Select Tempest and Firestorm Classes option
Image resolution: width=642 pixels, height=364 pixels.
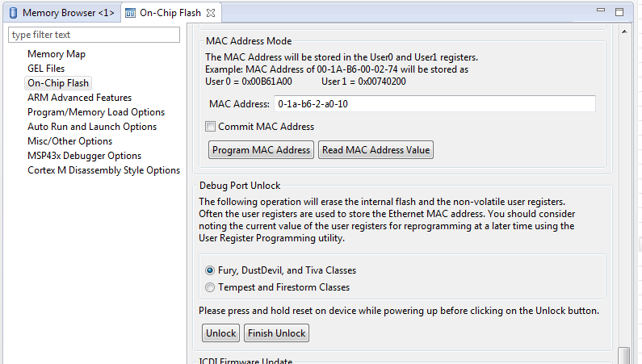pos(210,287)
